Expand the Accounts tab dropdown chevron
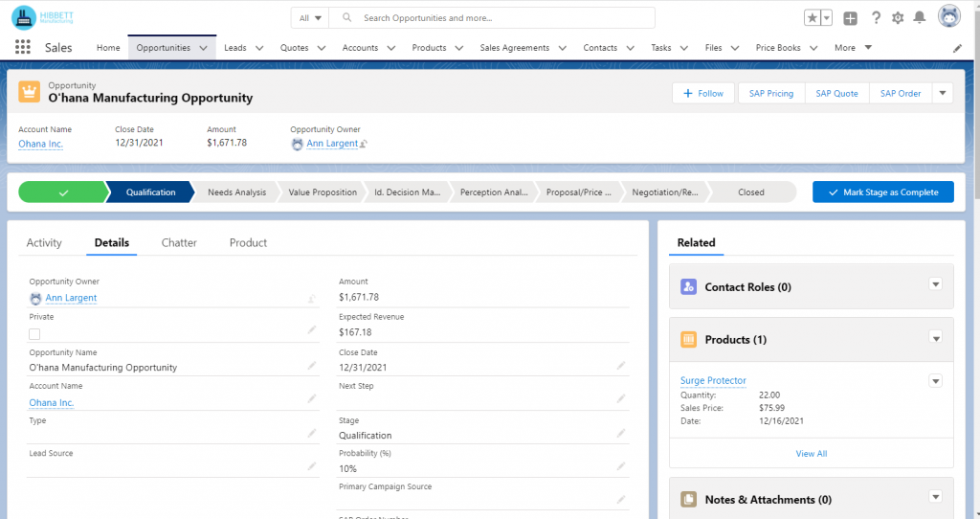This screenshot has width=980, height=519. [x=391, y=48]
